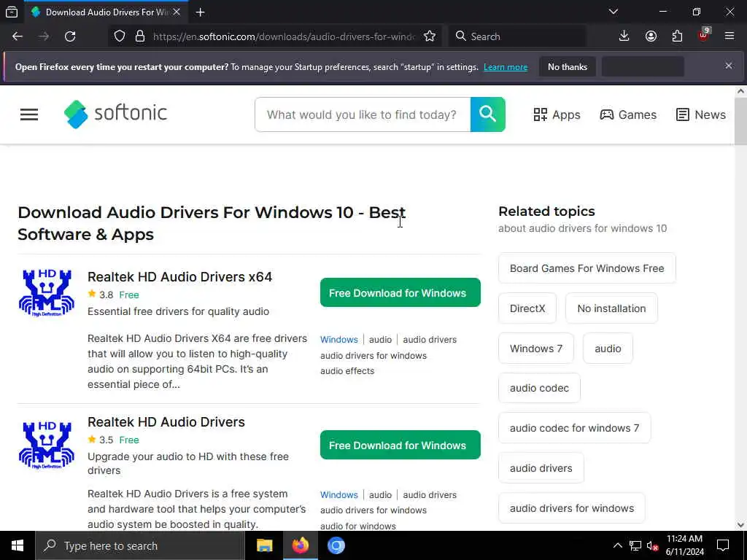
Task: Open Realtek HD Audio Drivers x64 title
Action: click(x=179, y=276)
